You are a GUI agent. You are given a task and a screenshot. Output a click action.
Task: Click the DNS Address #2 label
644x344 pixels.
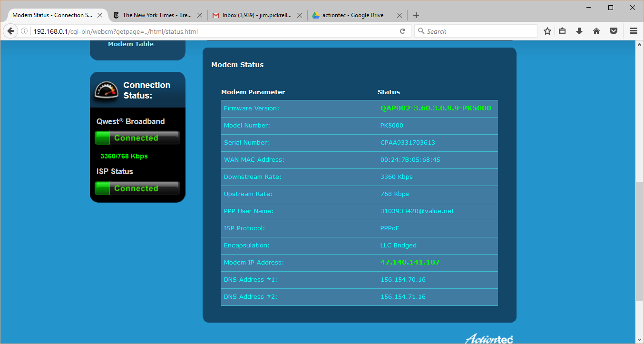click(x=250, y=297)
